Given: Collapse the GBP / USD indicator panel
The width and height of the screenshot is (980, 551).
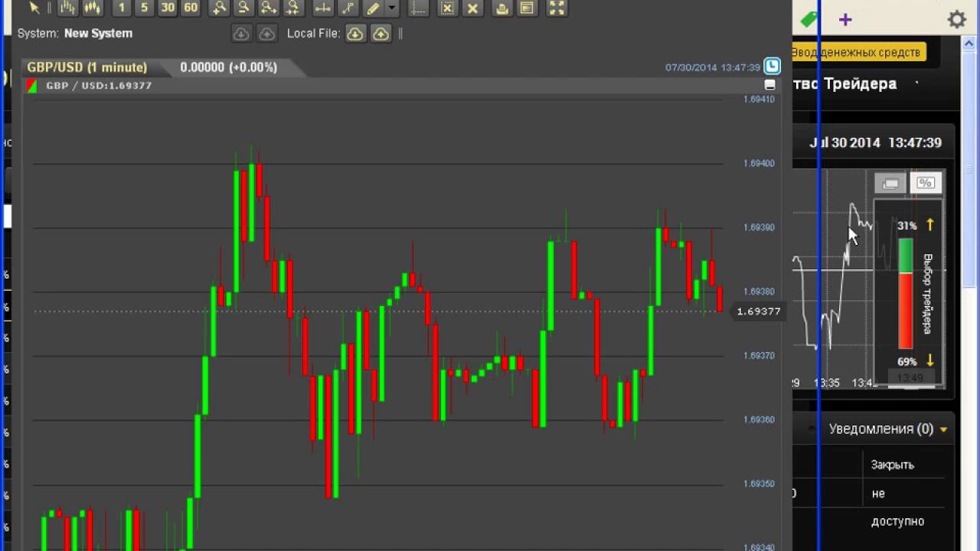Looking at the screenshot, I should point(770,85).
